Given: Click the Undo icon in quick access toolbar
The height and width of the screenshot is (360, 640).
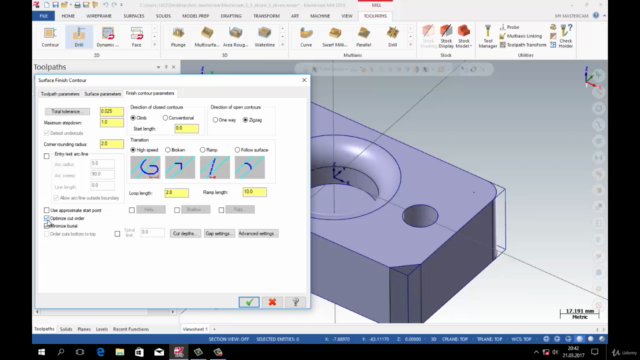Looking at the screenshot, I should (105, 5).
